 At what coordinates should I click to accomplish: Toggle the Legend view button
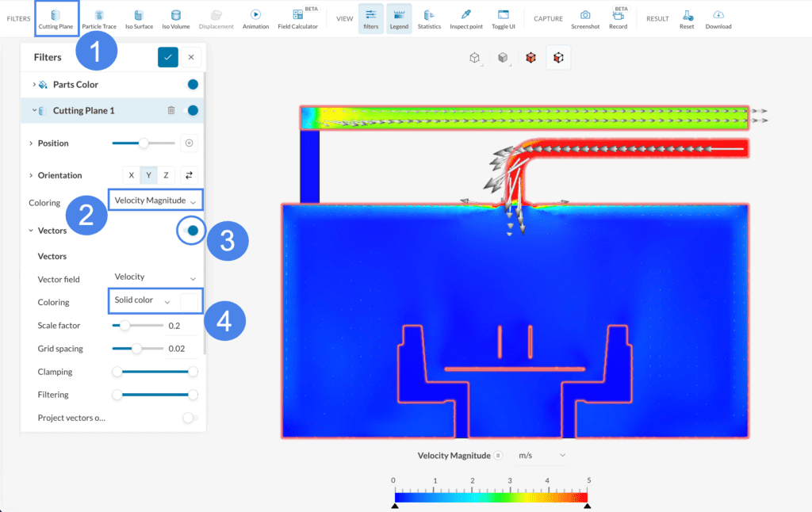(399, 19)
